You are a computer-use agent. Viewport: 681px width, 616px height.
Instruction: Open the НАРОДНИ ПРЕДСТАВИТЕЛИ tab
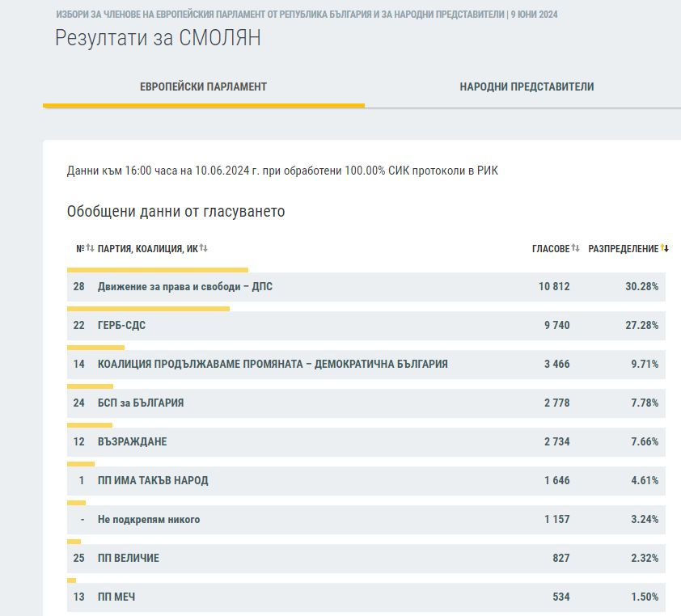point(527,86)
